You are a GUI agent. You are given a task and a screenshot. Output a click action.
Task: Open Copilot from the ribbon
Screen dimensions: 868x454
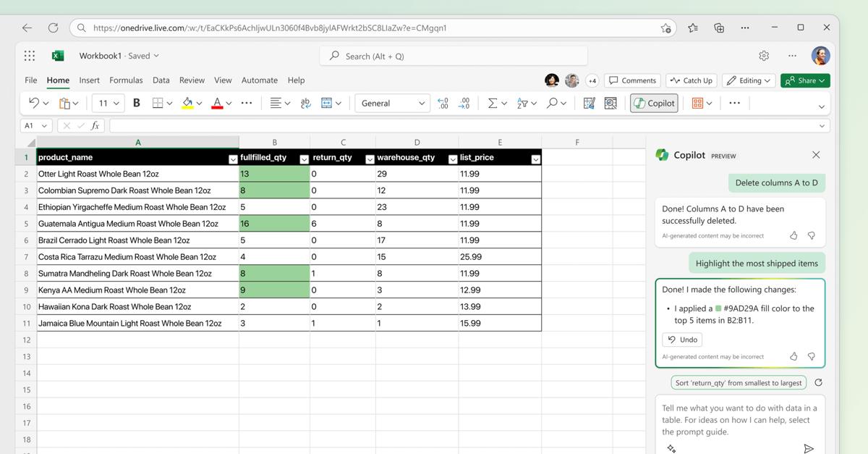653,103
